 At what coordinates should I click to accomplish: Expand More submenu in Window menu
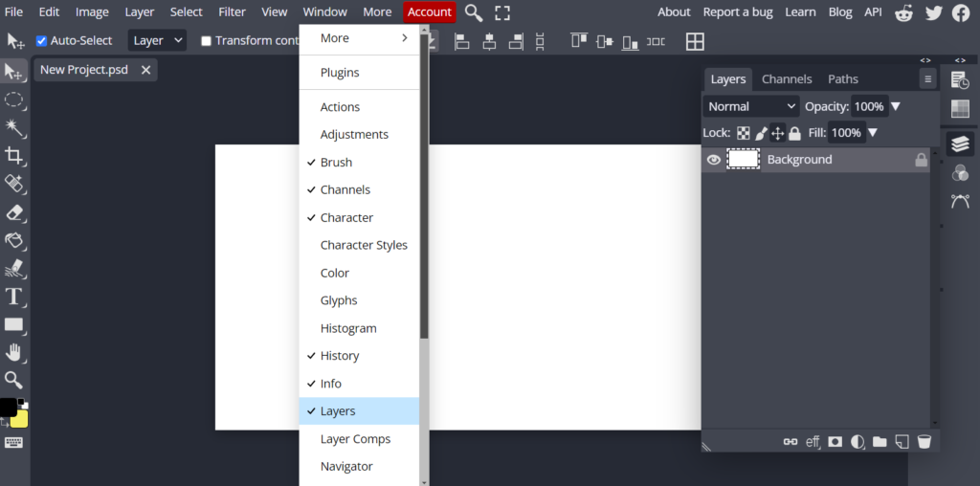(360, 38)
